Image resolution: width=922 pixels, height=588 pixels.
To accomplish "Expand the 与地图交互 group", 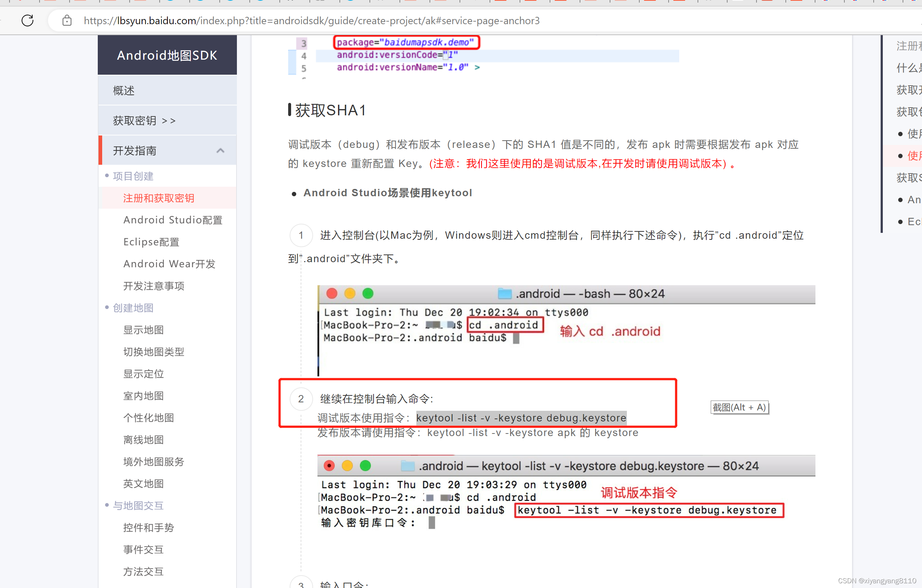I will [x=138, y=505].
